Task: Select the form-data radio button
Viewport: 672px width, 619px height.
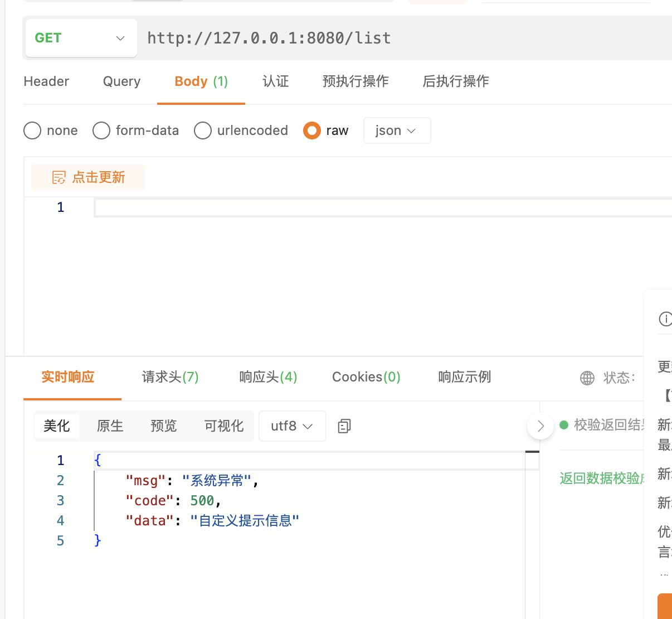Action: 101,130
